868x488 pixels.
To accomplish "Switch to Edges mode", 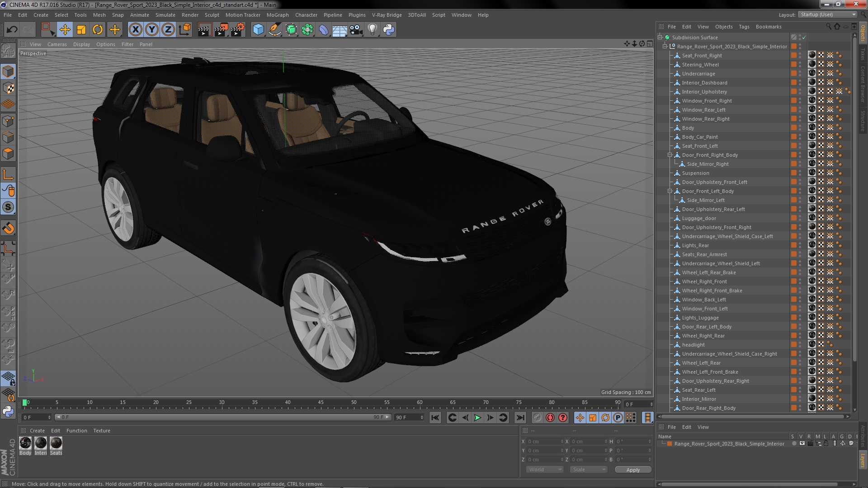I will coord(8,137).
